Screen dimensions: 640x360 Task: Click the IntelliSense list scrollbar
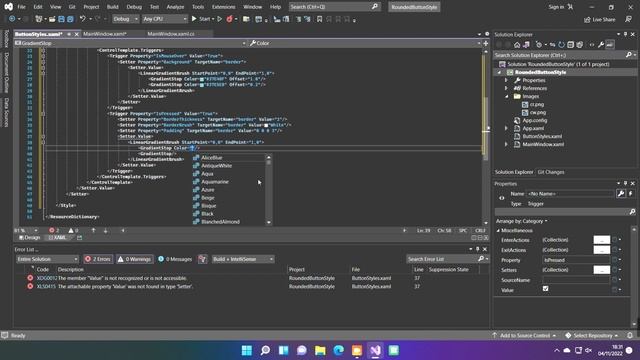tap(269, 190)
